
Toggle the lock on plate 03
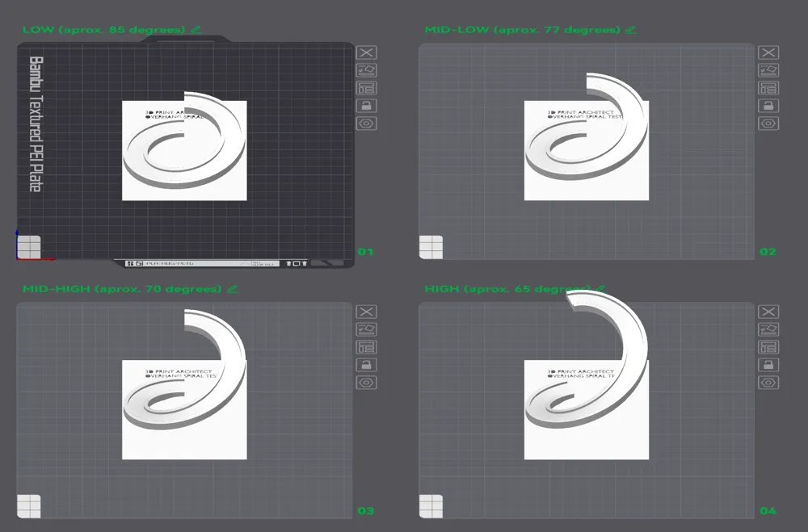[366, 365]
